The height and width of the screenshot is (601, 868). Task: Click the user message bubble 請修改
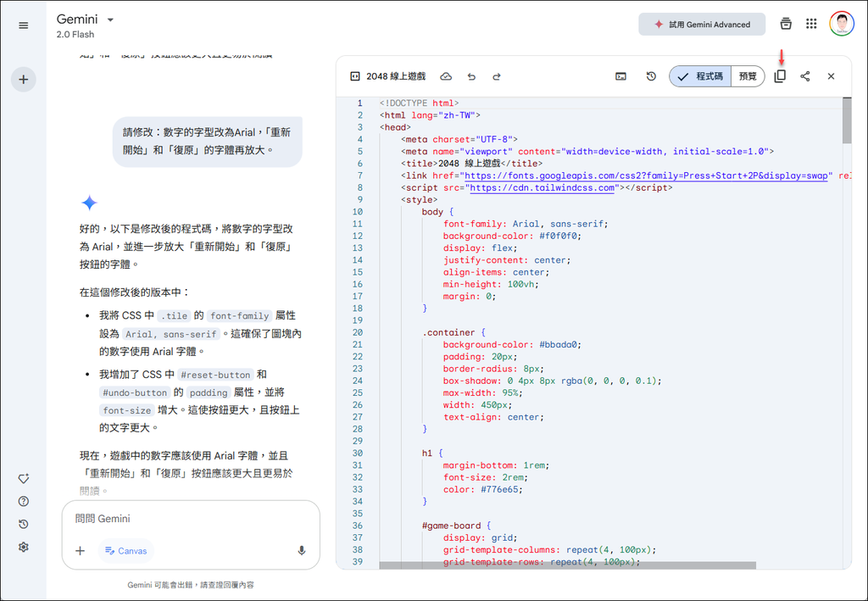(x=207, y=141)
